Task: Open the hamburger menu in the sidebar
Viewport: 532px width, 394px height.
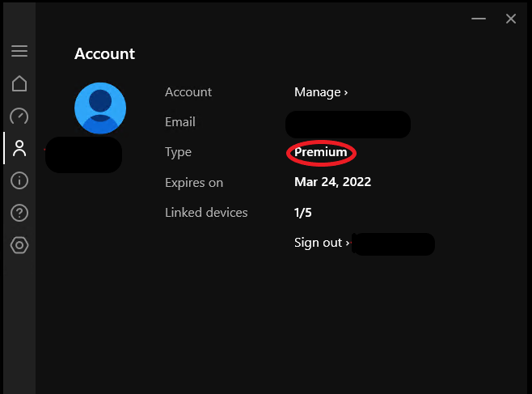Action: 19,51
